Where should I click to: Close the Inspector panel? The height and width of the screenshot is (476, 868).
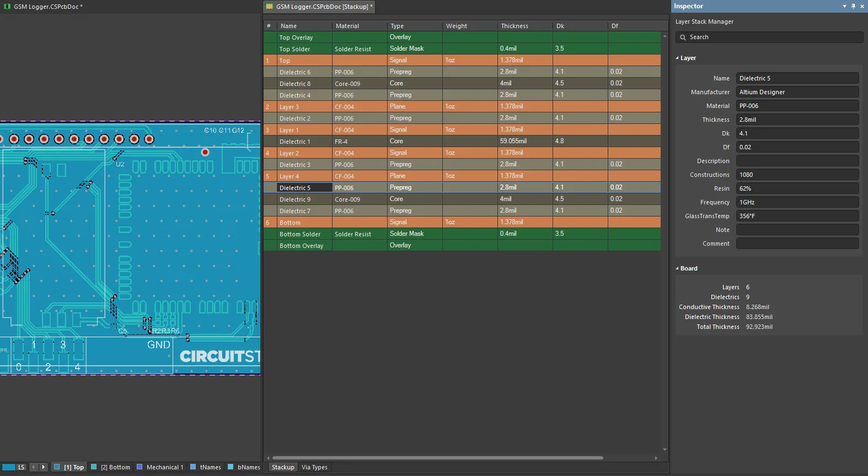862,6
